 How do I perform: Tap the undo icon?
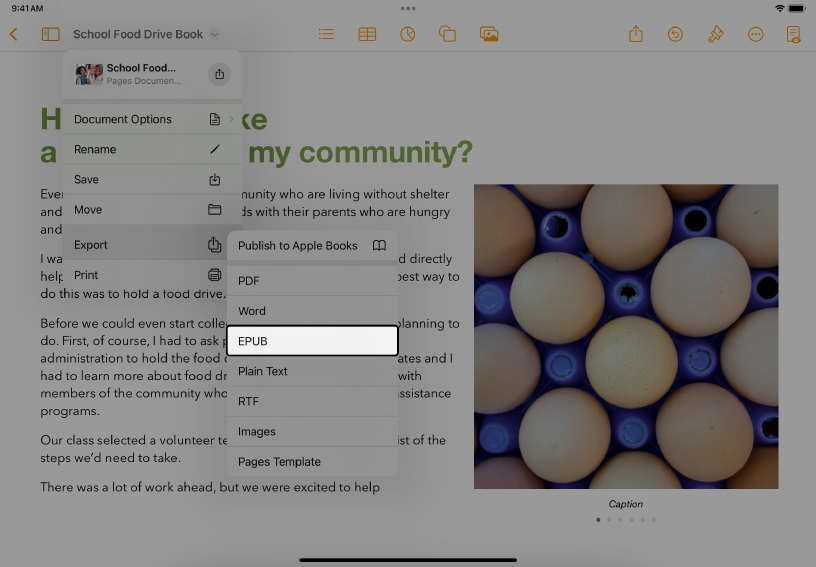(x=675, y=34)
